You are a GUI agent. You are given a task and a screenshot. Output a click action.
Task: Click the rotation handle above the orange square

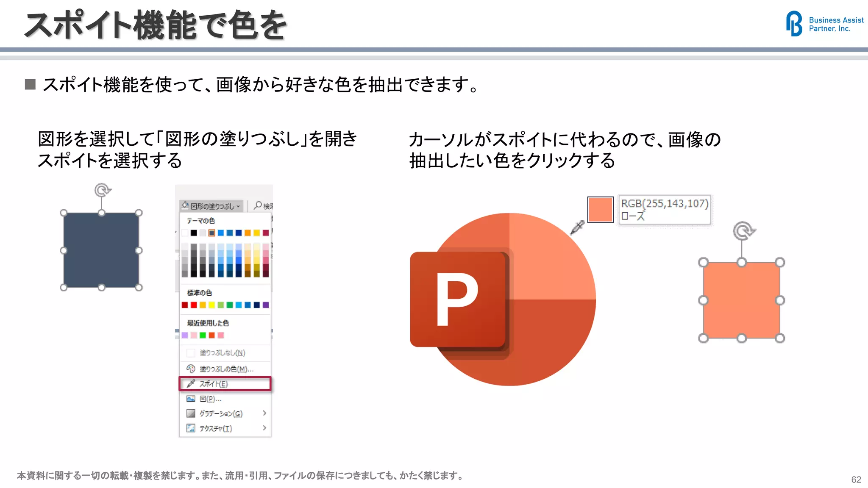(743, 231)
